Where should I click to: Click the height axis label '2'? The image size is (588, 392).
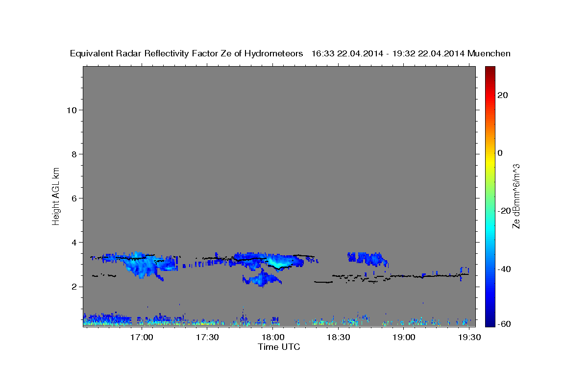tap(73, 287)
